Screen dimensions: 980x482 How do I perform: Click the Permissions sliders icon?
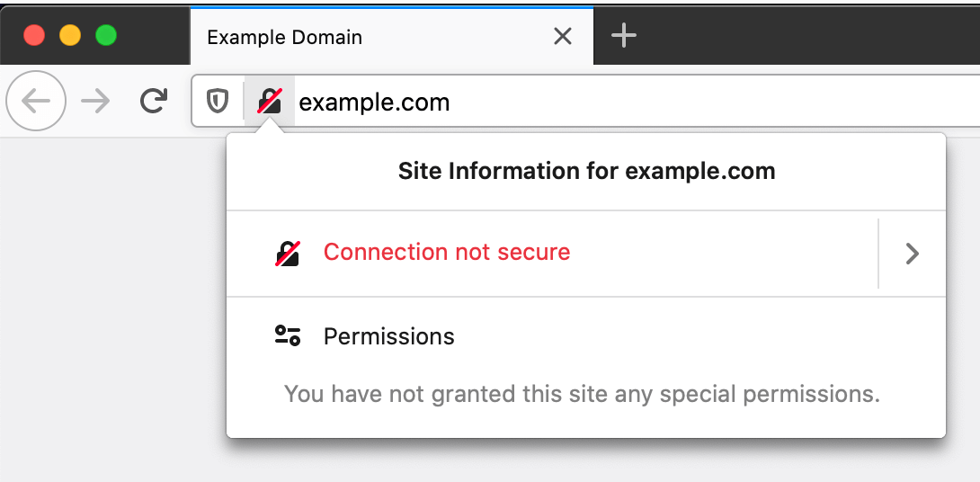point(288,336)
